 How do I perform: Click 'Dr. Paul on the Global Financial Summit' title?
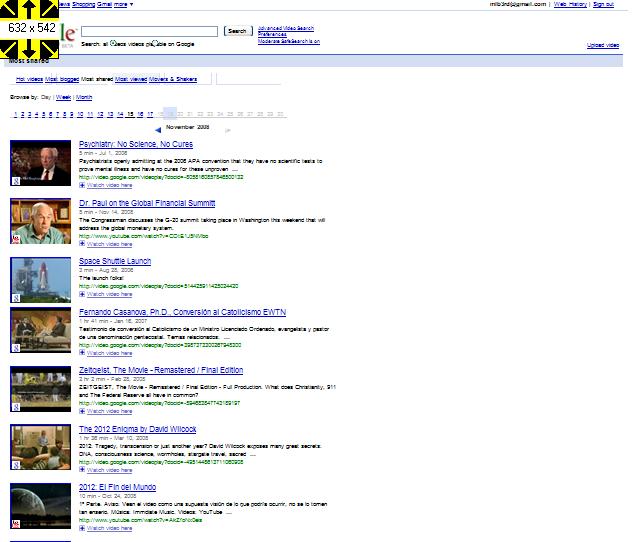[x=147, y=203]
